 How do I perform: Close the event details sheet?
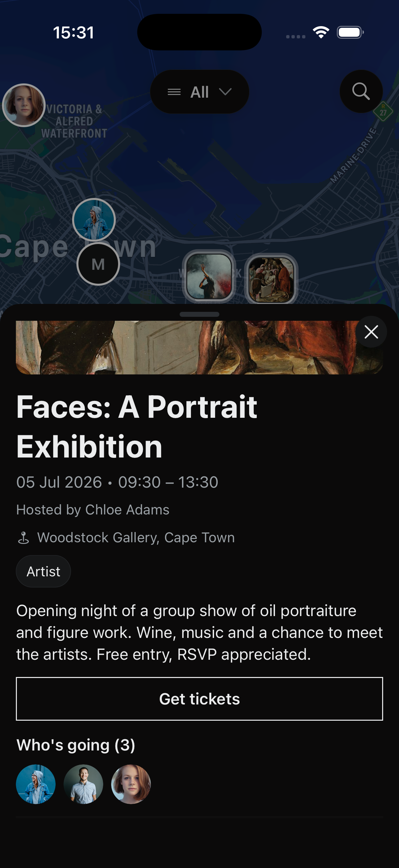371,332
